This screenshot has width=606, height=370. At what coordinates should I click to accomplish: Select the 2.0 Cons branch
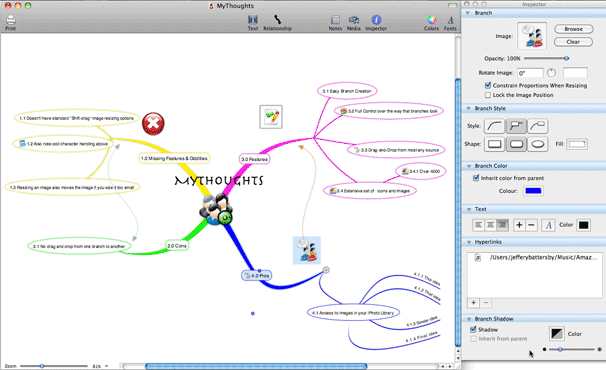pos(177,246)
